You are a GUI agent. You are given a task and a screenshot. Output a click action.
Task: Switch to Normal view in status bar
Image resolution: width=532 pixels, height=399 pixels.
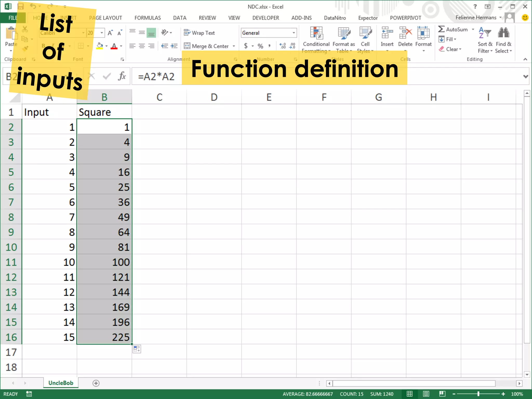410,394
